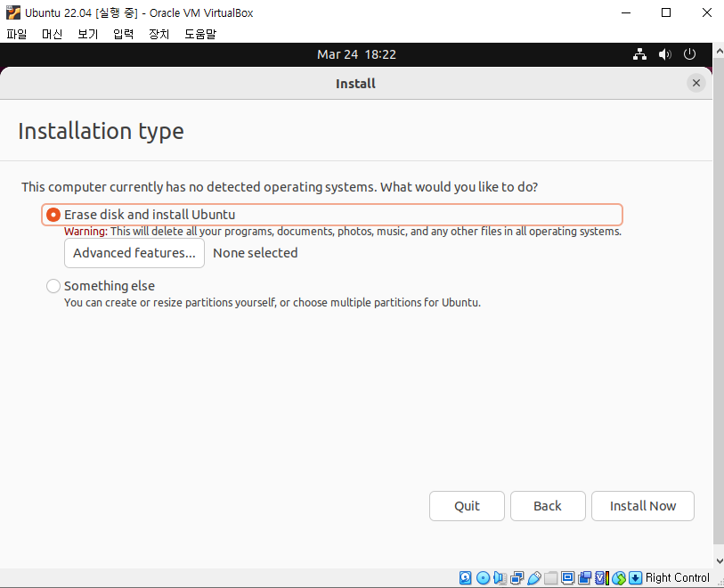Click the Mar 24 18:22 clock
The height and width of the screenshot is (588, 724).
pyautogui.click(x=356, y=54)
